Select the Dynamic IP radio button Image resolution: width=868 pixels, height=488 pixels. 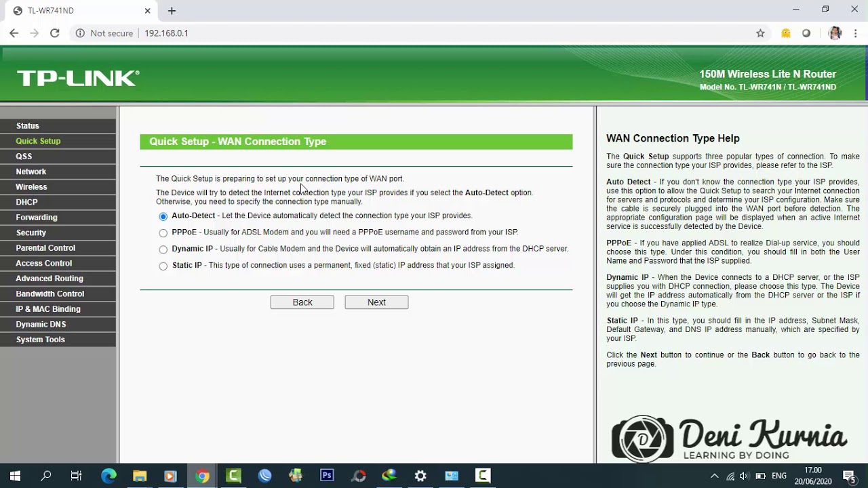coord(163,249)
